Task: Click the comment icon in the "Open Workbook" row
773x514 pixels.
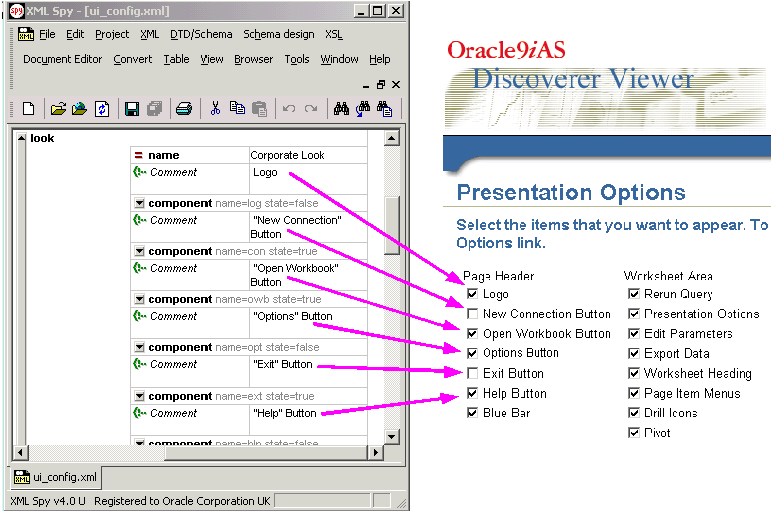Action: tap(140, 268)
